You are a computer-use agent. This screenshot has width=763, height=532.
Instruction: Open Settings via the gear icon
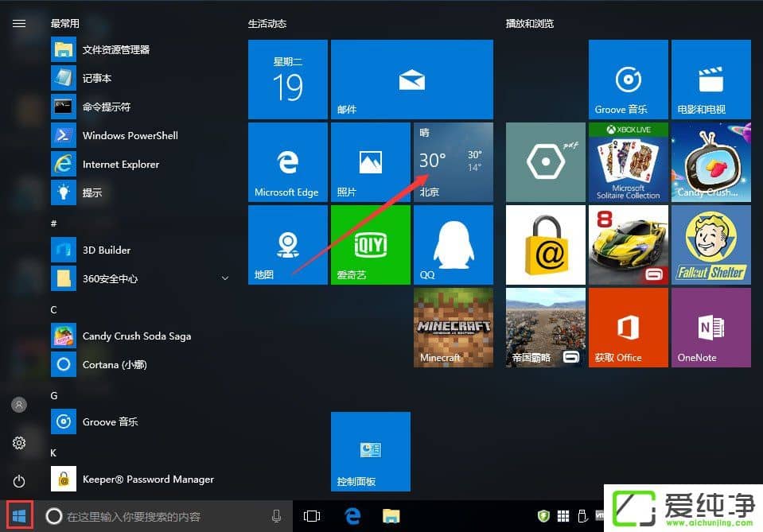click(x=18, y=443)
